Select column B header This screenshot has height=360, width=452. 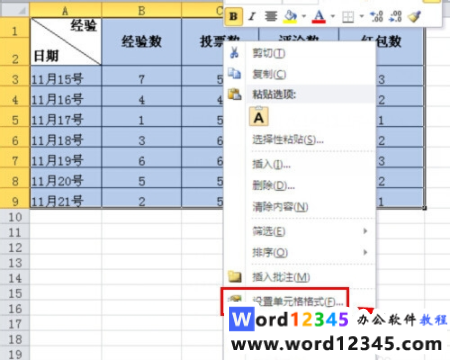142,10
